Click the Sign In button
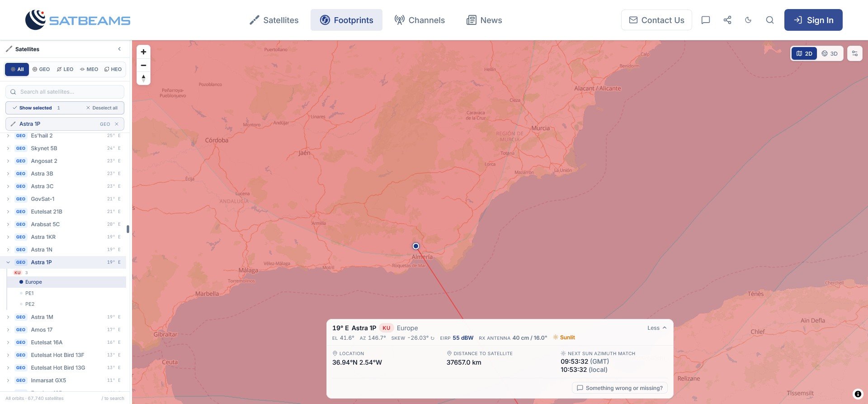This screenshot has width=868, height=404. [x=813, y=20]
